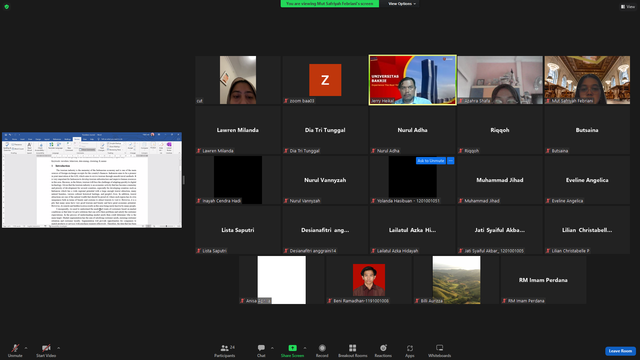The width and height of the screenshot is (640, 360).
Task: Unmute the microphone in Zoom toolbar
Action: [x=15, y=350]
